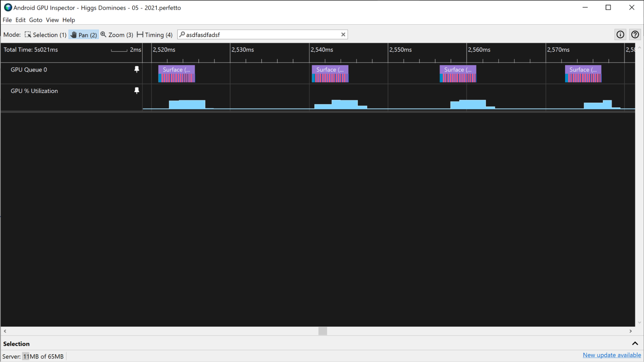
Task: Open the Edit menu
Action: coord(20,20)
